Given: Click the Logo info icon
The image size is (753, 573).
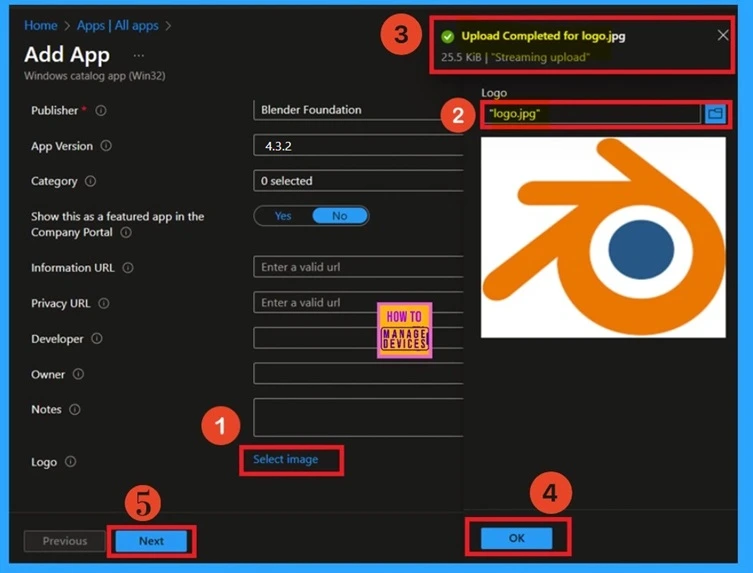Looking at the screenshot, I should (70, 462).
